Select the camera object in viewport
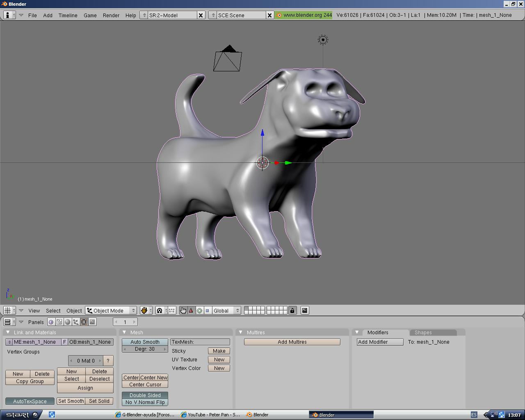This screenshot has width=525, height=420. pyautogui.click(x=228, y=58)
